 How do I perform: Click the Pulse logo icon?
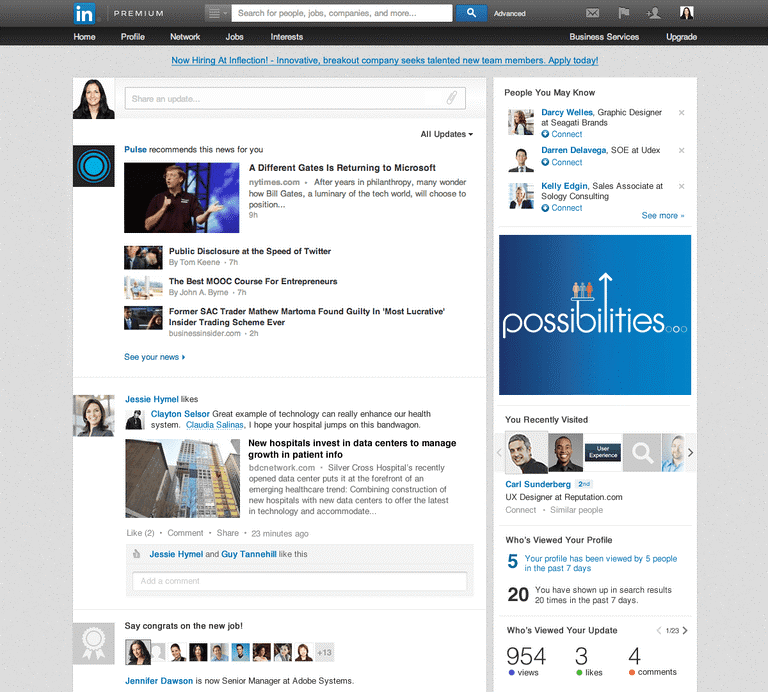93,165
